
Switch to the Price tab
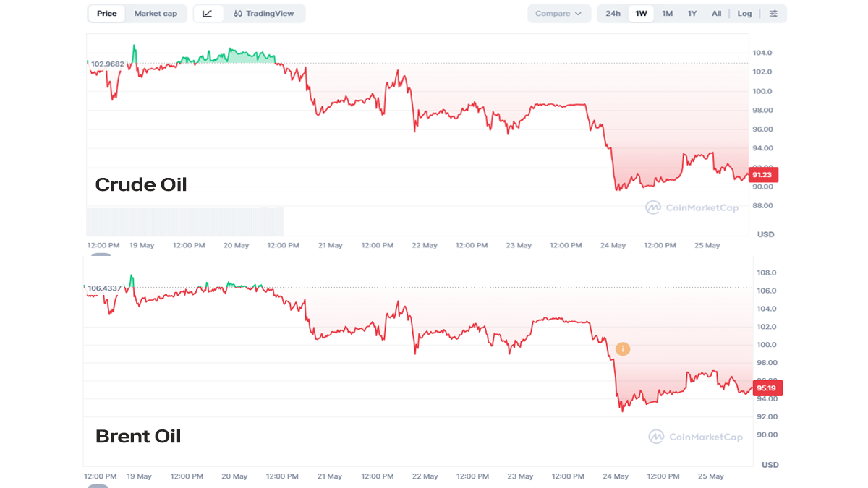point(107,14)
